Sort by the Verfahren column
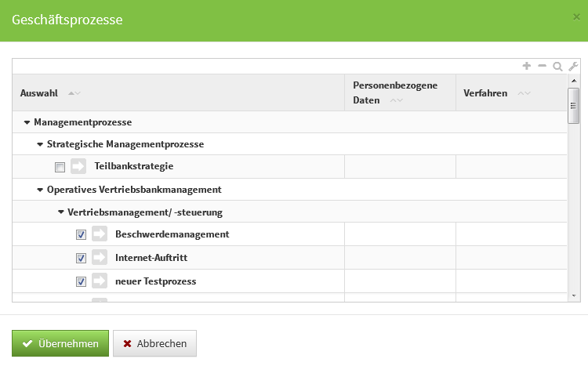Viewport: 588px width, 366px height. coord(524,93)
